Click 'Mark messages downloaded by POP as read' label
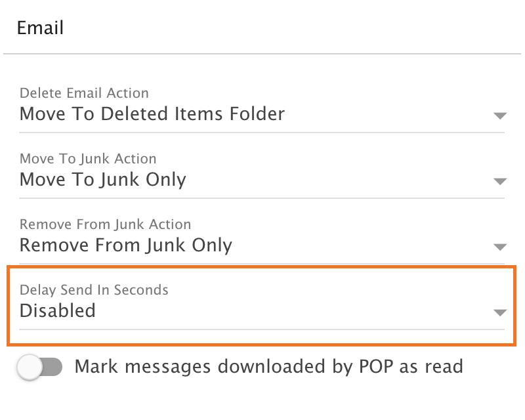This screenshot has height=420, width=525. coord(269,366)
